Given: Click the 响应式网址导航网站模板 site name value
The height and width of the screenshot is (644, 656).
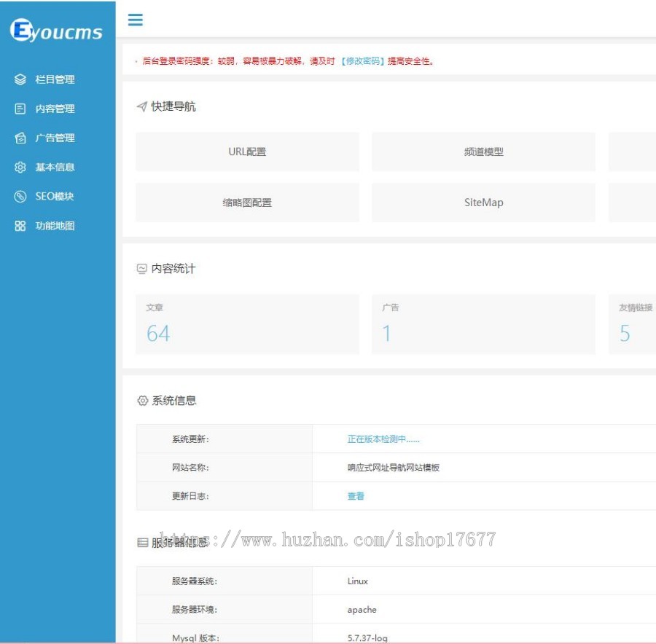Looking at the screenshot, I should [394, 468].
